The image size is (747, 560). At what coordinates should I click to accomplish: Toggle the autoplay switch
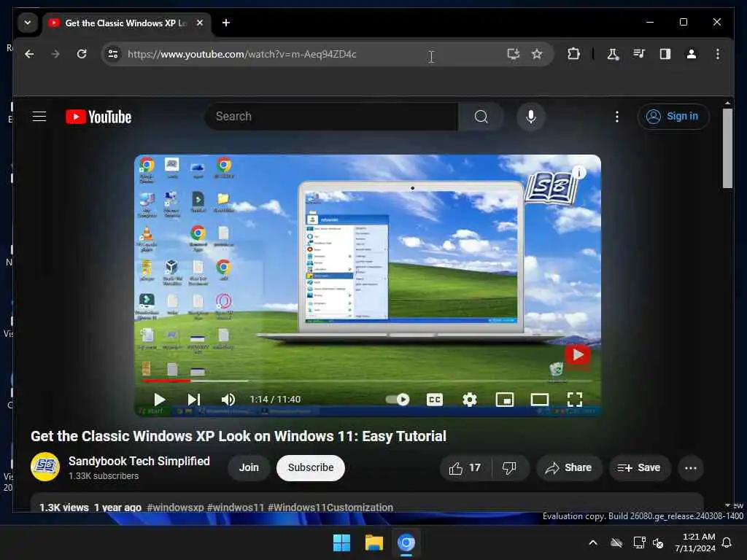398,399
